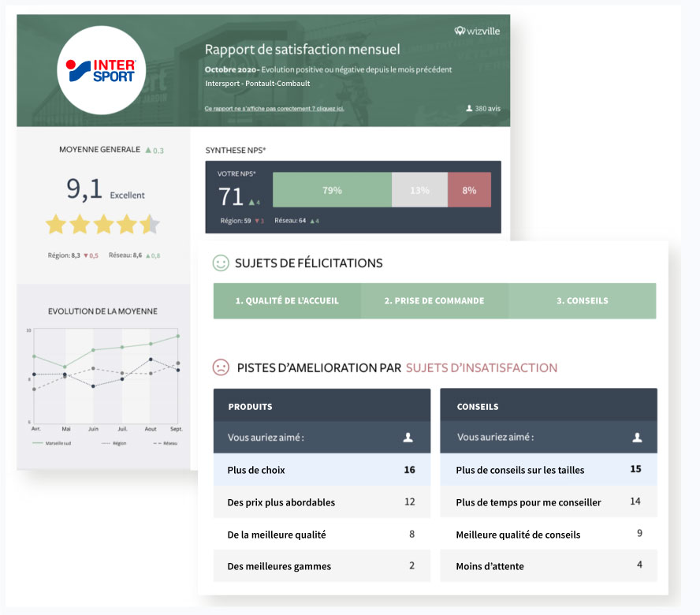Click the person icon in Produits header
The height and width of the screenshot is (615, 700).
coord(408,437)
